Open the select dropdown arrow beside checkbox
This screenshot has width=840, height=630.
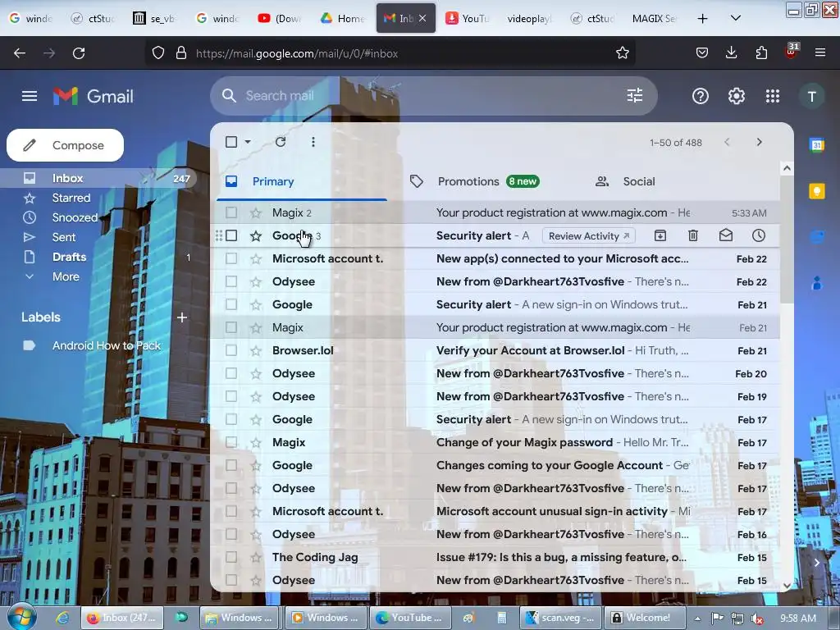point(248,142)
